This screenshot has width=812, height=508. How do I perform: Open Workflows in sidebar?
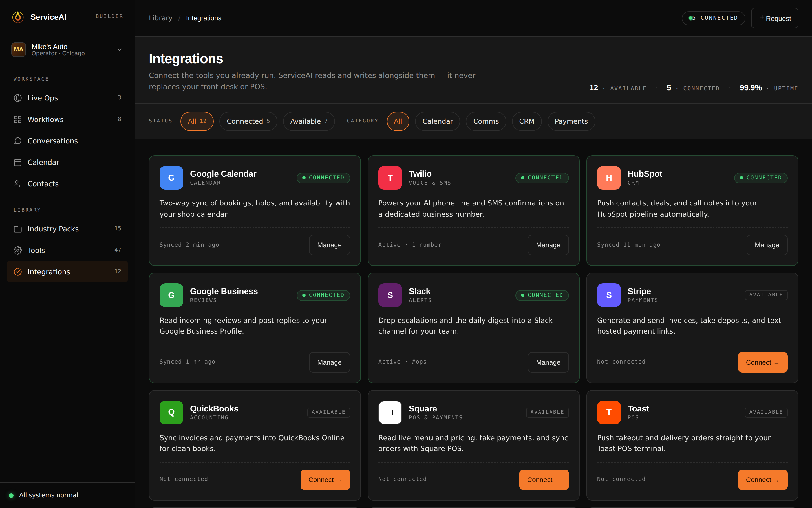(67, 119)
